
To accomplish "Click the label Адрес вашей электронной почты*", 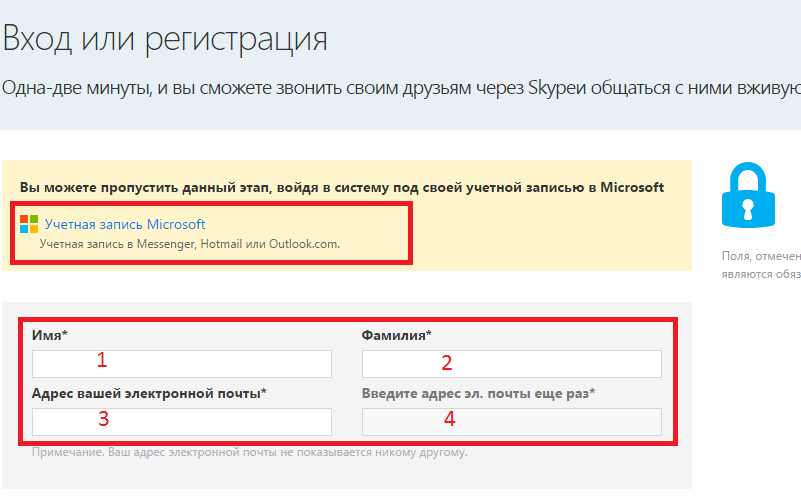I will click(x=149, y=393).
